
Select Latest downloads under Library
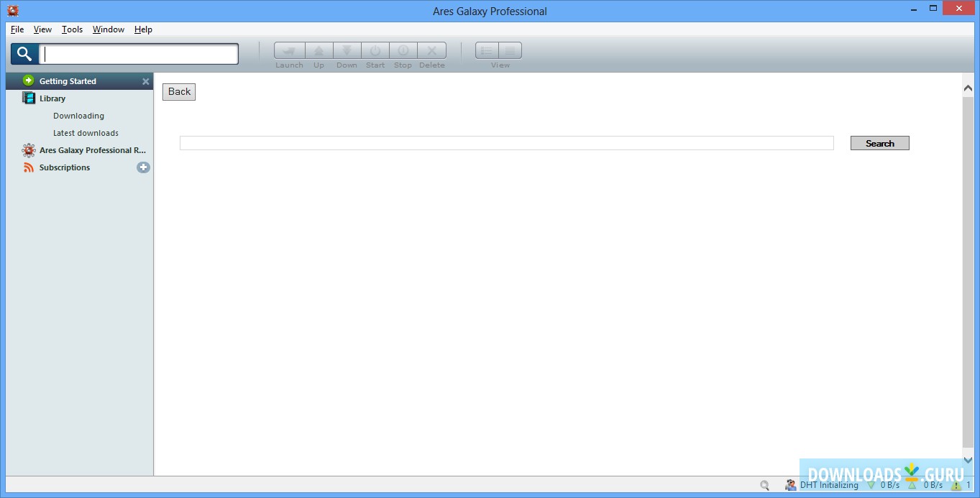tap(86, 133)
